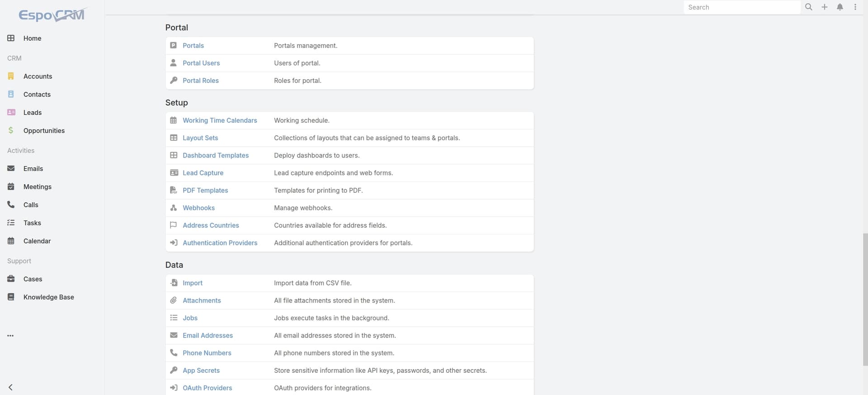Go to Home in the sidebar
Image resolution: width=868 pixels, height=395 pixels.
point(32,38)
